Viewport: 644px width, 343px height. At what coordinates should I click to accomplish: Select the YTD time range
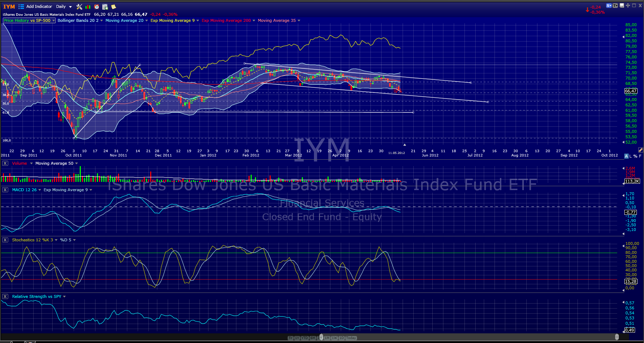305,338
